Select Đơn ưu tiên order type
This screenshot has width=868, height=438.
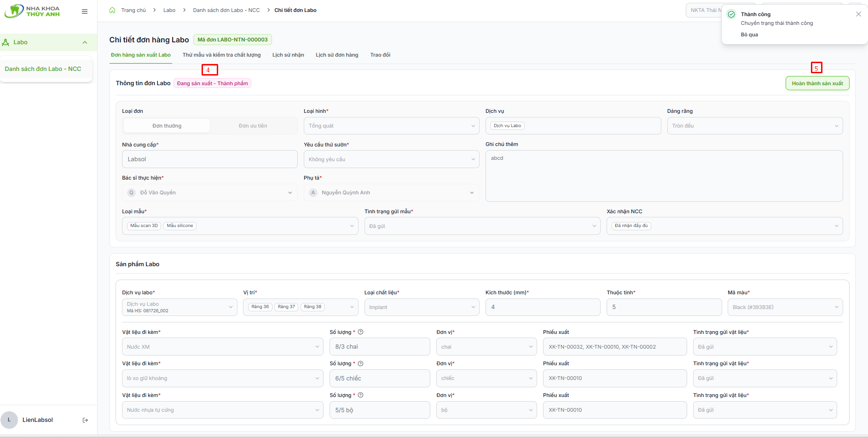pos(253,126)
